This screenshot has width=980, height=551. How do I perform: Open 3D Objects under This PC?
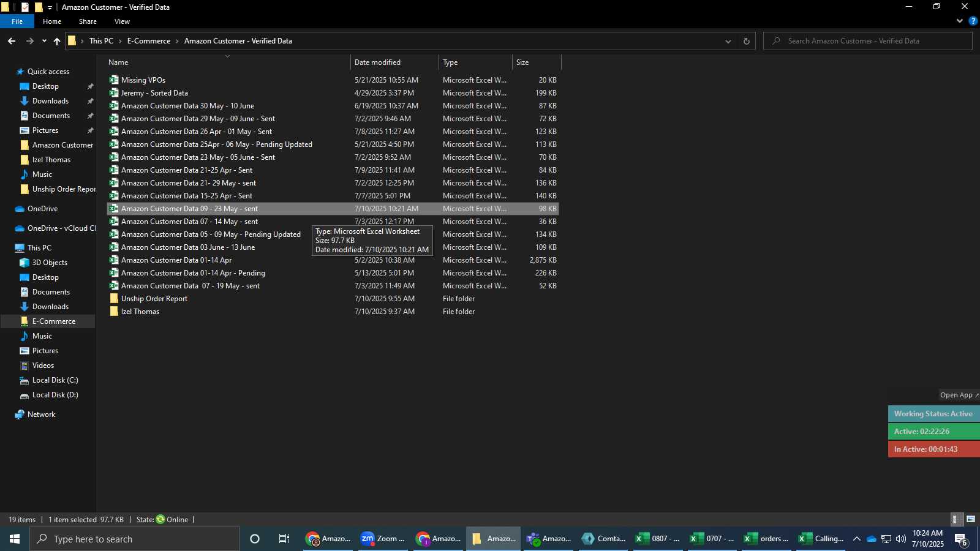pos(50,263)
